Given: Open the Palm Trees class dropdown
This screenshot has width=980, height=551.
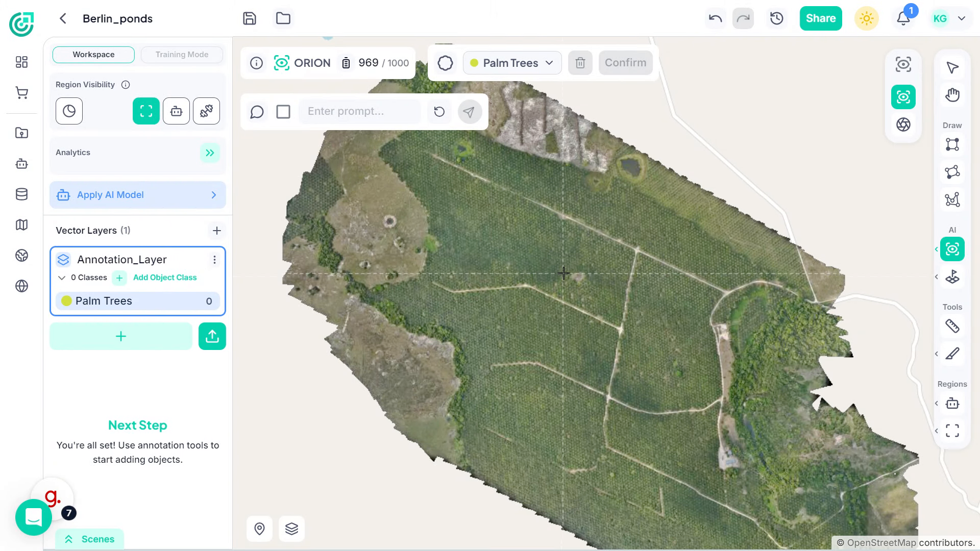Looking at the screenshot, I should click(512, 63).
